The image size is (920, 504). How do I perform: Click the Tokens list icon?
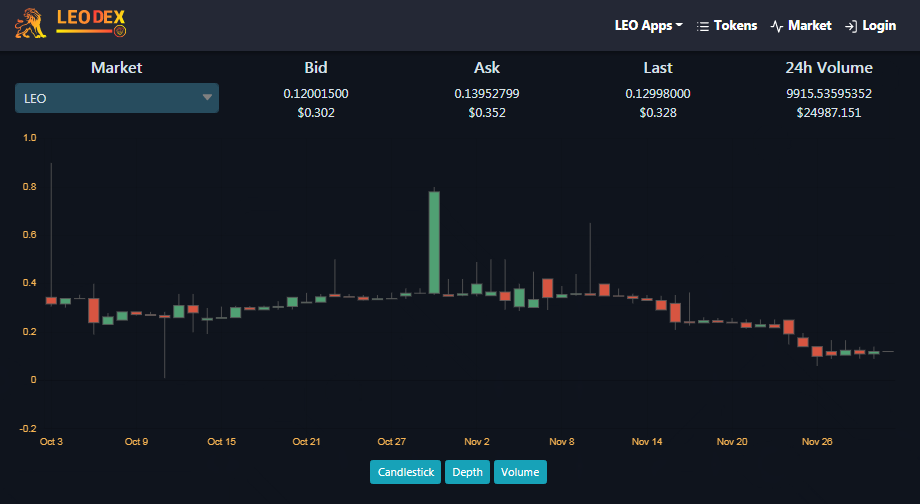[x=702, y=26]
